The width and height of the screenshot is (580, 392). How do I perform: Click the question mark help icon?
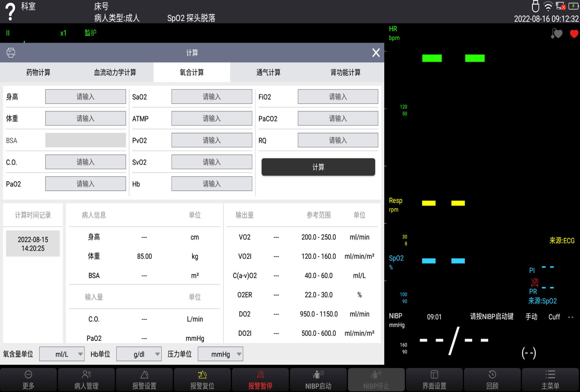point(10,12)
